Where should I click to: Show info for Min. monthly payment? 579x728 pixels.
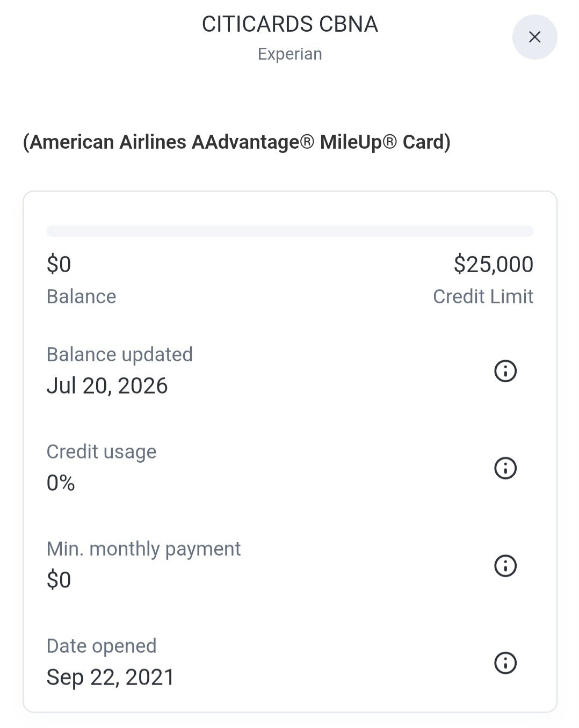tap(505, 566)
